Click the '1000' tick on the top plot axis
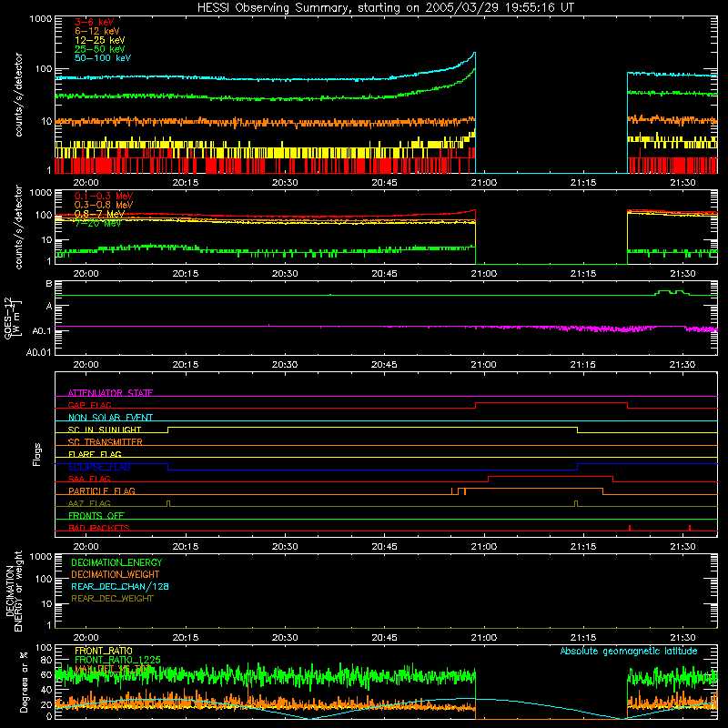The height and width of the screenshot is (728, 728). pos(41,19)
